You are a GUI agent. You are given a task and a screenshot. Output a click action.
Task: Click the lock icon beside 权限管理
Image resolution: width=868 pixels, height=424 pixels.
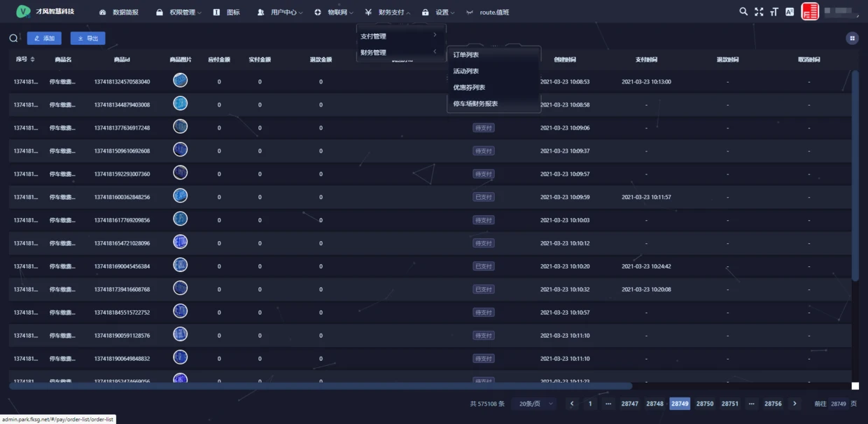[160, 13]
